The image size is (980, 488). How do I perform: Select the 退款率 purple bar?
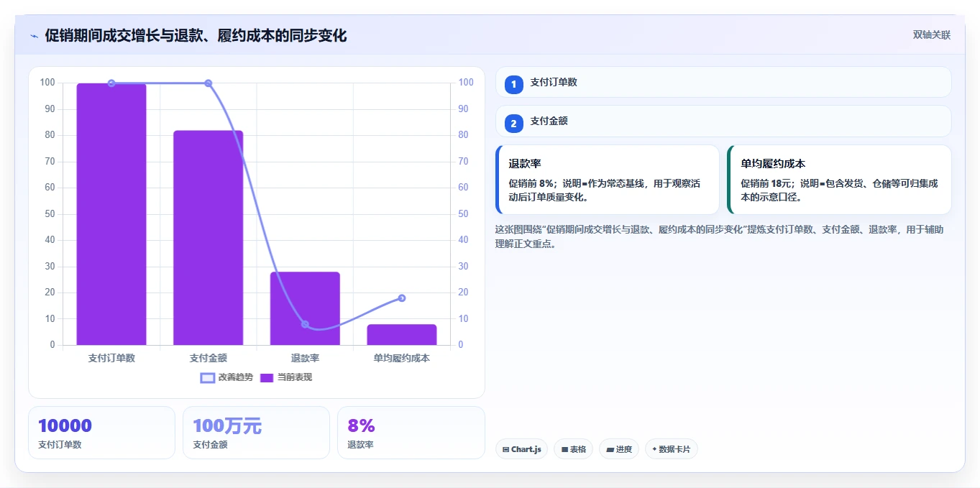pos(305,308)
